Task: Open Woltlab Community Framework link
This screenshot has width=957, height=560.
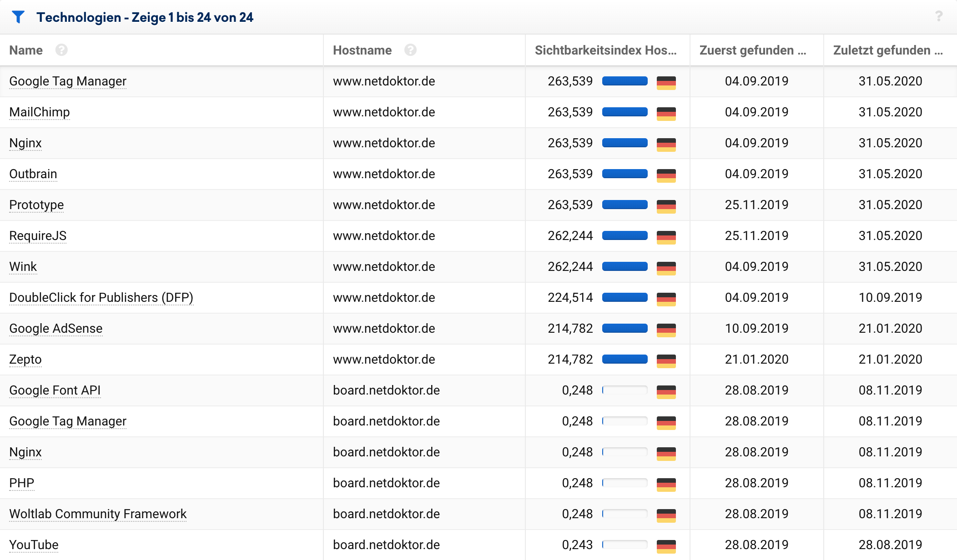Action: [x=98, y=514]
